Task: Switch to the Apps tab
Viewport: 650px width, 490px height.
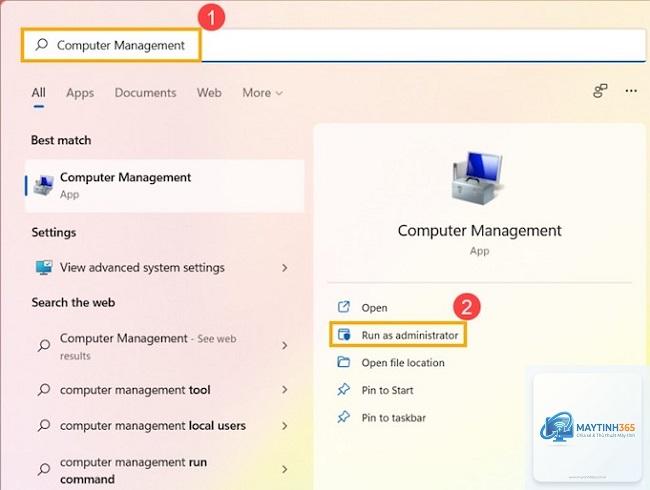Action: click(80, 93)
